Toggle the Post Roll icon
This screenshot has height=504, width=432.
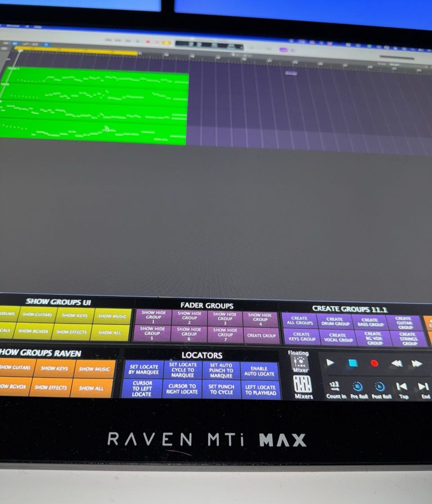380,387
